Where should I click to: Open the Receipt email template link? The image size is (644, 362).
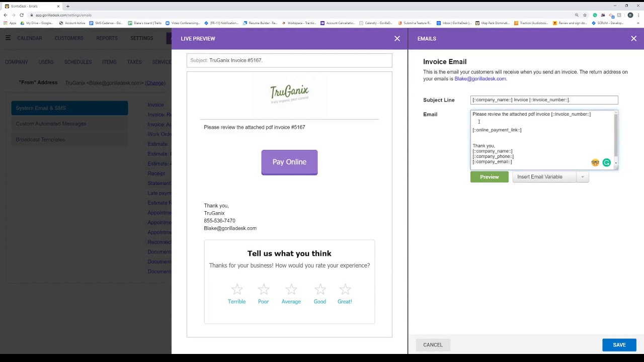tap(156, 173)
